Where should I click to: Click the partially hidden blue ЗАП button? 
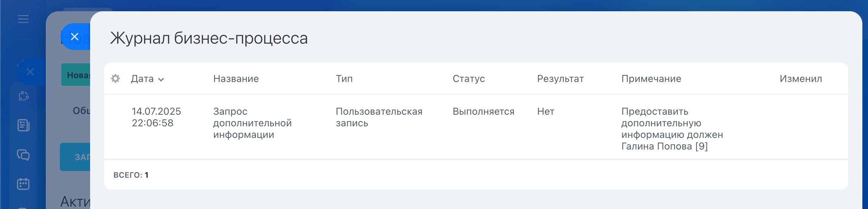tap(75, 157)
